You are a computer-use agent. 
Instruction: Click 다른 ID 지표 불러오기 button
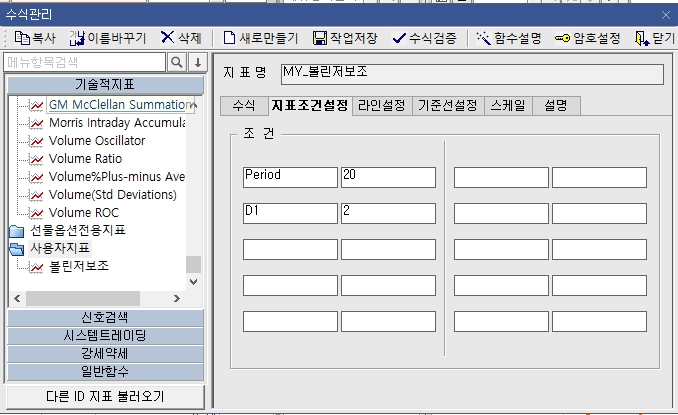(105, 396)
